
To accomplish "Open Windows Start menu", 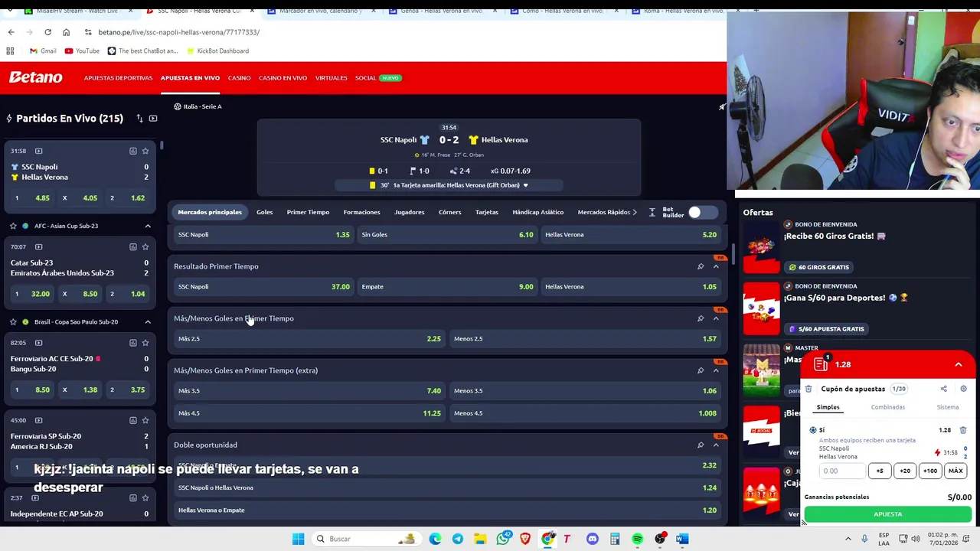I will [298, 539].
